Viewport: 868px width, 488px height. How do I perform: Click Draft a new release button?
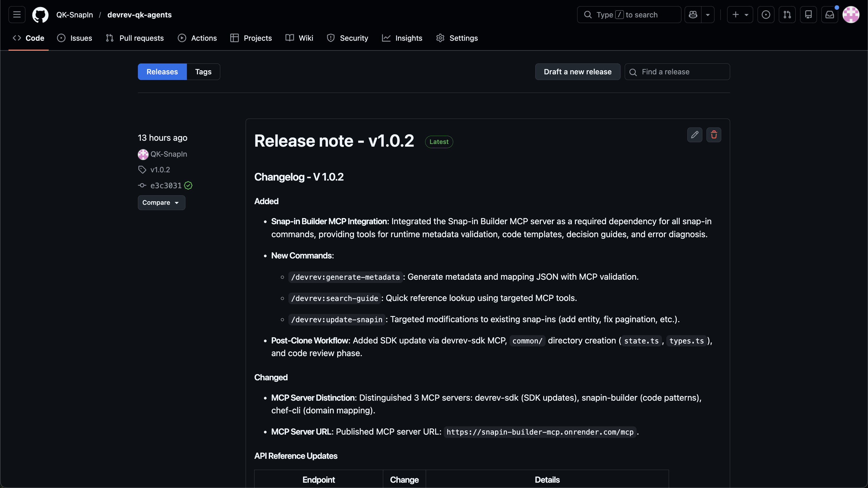point(577,72)
